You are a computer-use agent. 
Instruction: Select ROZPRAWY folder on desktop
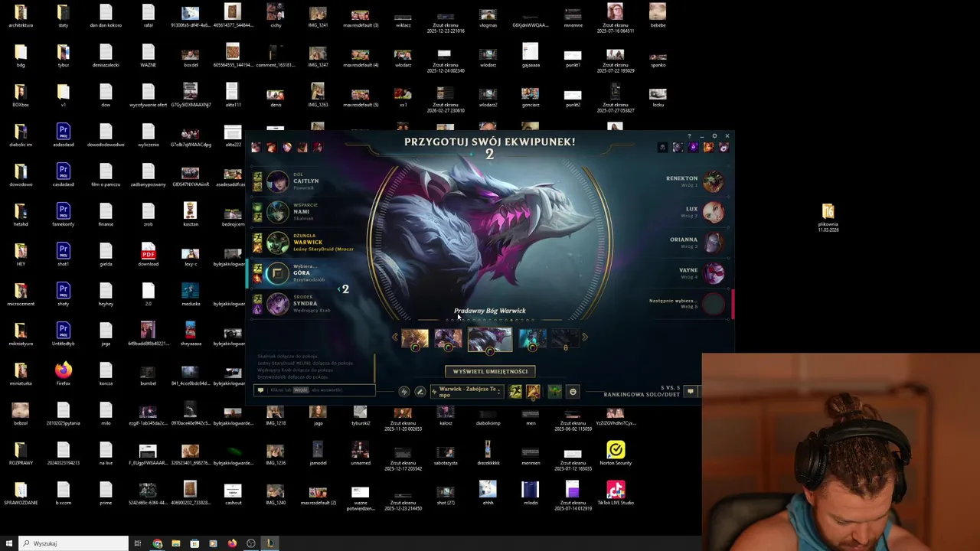tap(21, 454)
